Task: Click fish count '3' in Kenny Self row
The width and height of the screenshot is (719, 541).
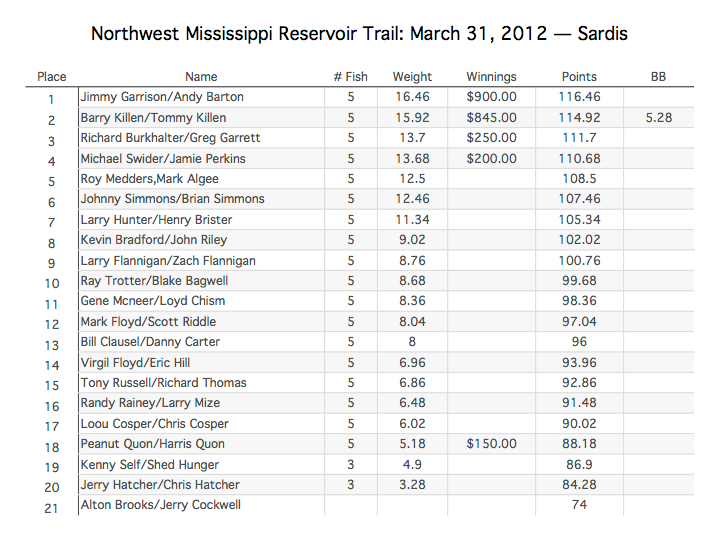Action: tap(351, 464)
